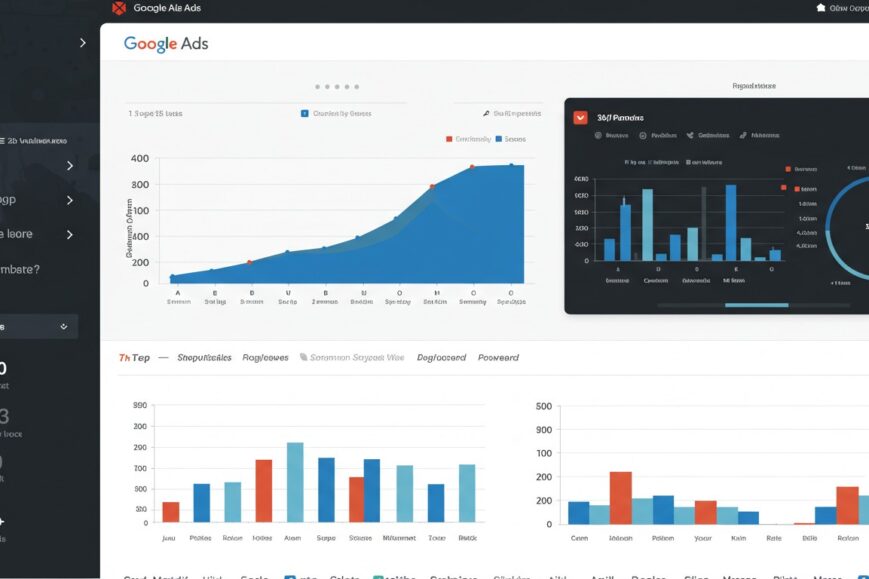Click the small icon before the greyed tab label
The image size is (869, 579).
303,357
